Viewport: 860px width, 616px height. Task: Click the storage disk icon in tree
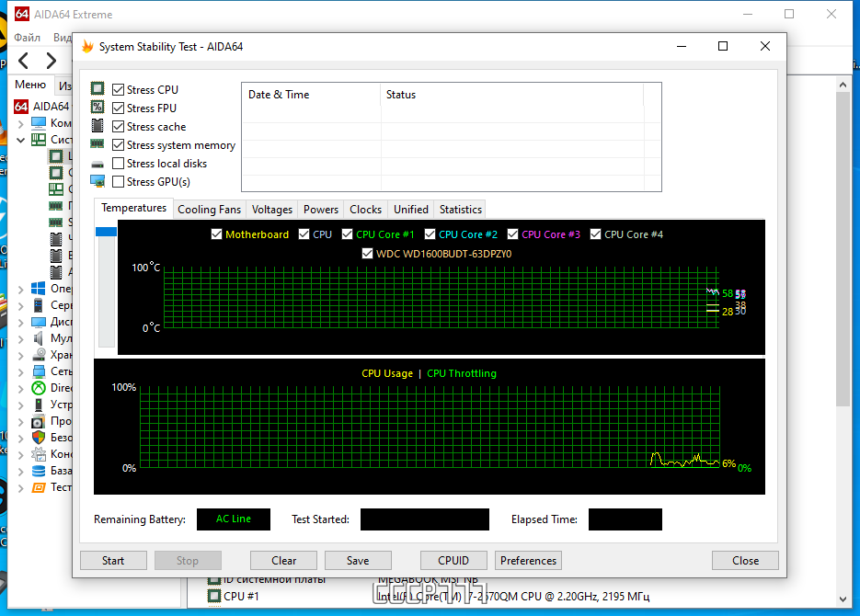39,355
